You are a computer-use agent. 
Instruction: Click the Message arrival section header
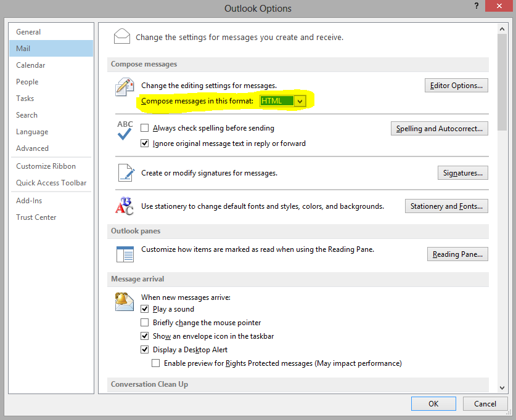click(298, 280)
